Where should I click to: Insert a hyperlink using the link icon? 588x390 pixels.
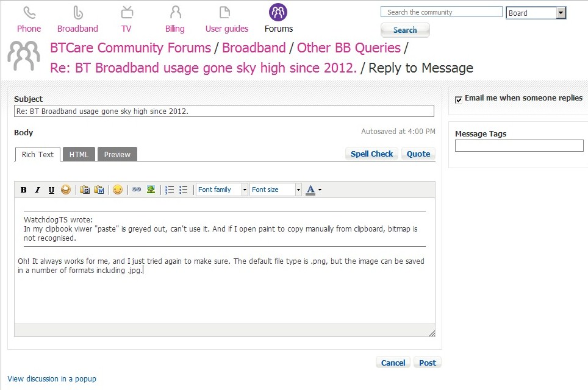(136, 190)
